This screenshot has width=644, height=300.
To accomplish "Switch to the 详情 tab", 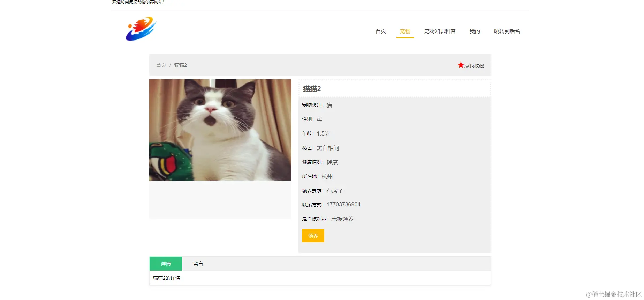I will click(x=166, y=264).
